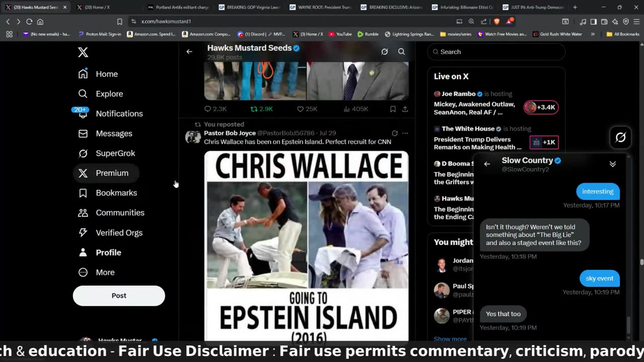Open a new browser tab
This screenshot has width=644, height=362.
tap(575, 7)
